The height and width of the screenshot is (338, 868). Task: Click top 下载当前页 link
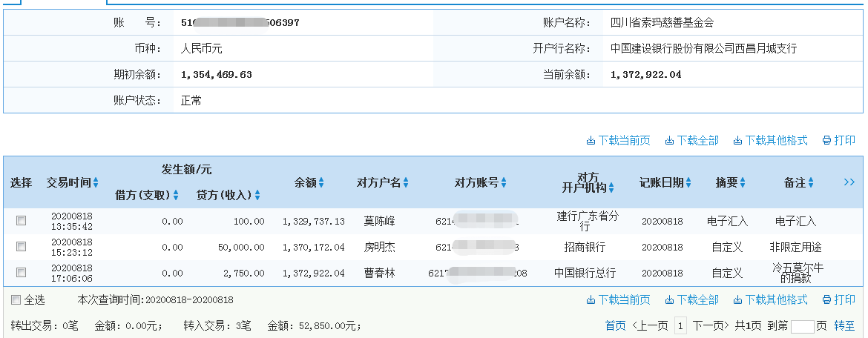click(x=618, y=141)
